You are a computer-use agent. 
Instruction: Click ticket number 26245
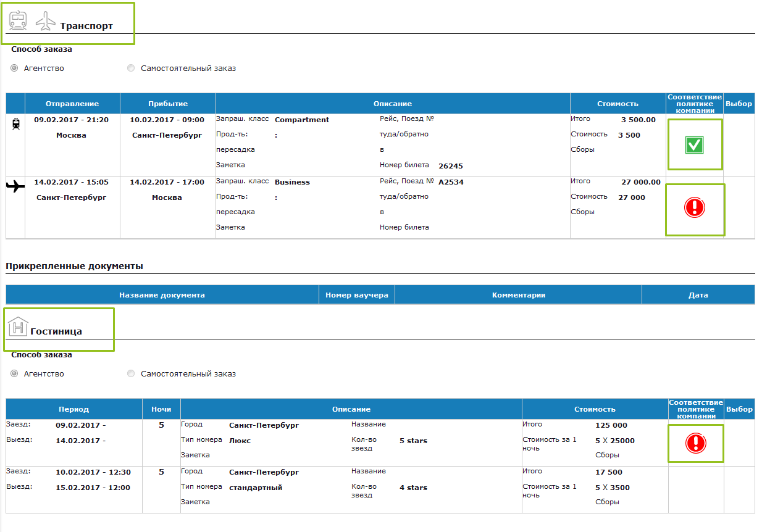point(450,166)
